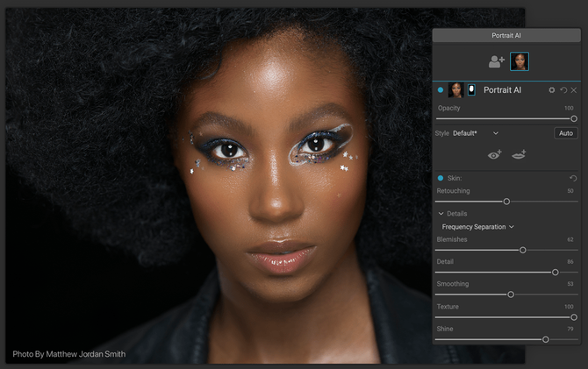Click the Auto button
The image size is (588, 369).
[566, 133]
